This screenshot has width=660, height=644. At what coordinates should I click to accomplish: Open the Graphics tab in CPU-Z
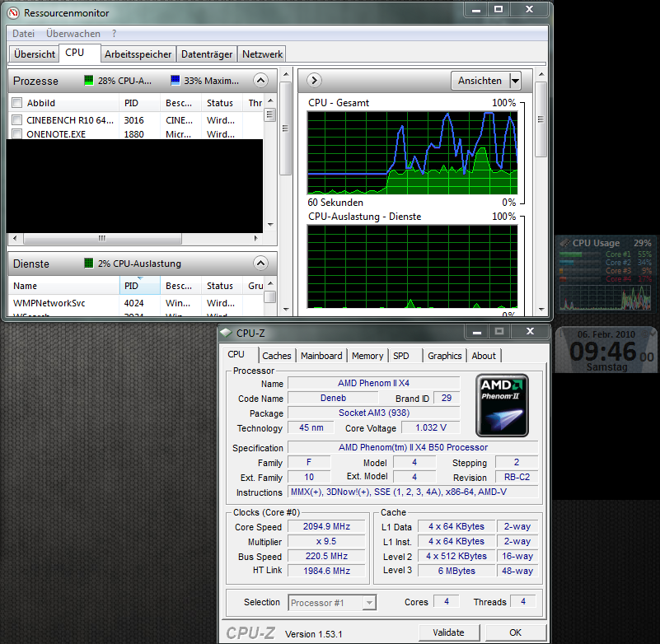tap(444, 356)
